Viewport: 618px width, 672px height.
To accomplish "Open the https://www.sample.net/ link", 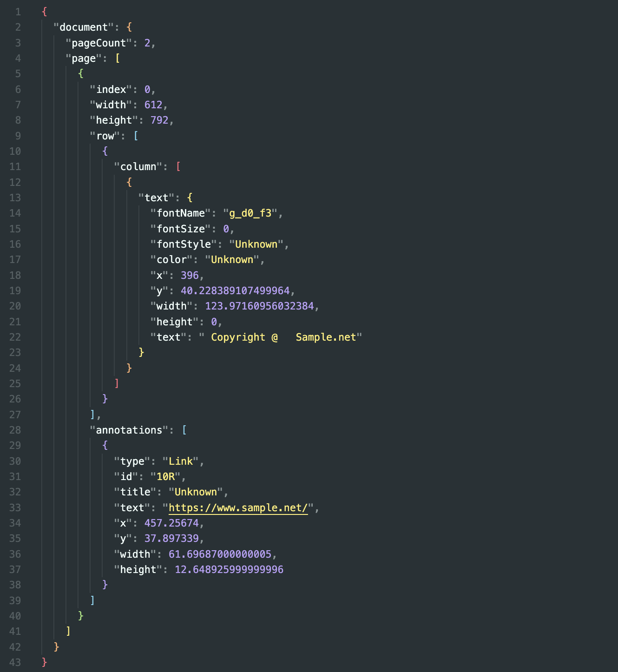I will pyautogui.click(x=238, y=507).
